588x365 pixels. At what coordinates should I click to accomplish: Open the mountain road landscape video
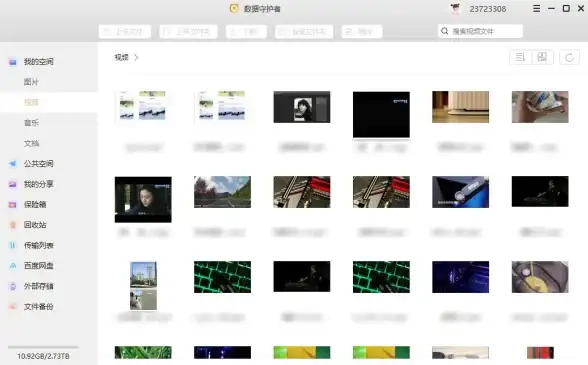222,192
